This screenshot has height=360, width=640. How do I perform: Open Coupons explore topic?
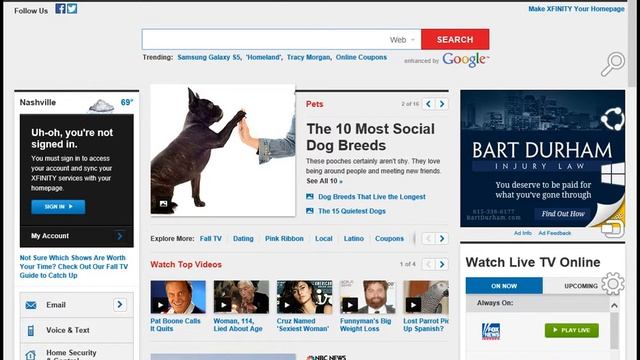pos(389,238)
